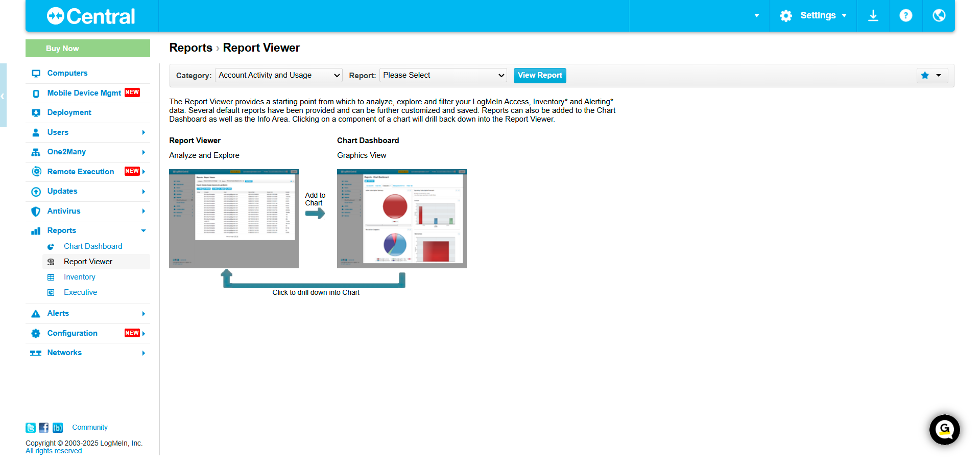Click the download icon in header
980x464 pixels.
[x=873, y=16]
